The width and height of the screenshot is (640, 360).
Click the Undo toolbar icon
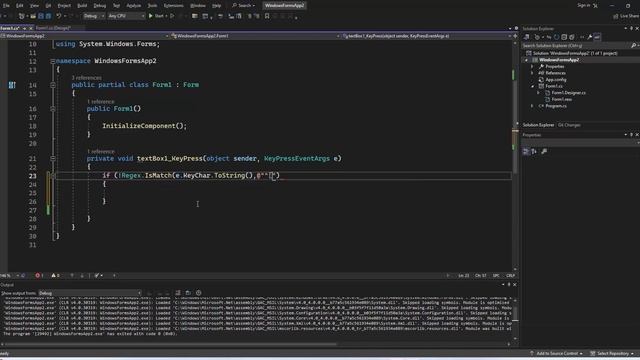coord(59,16)
